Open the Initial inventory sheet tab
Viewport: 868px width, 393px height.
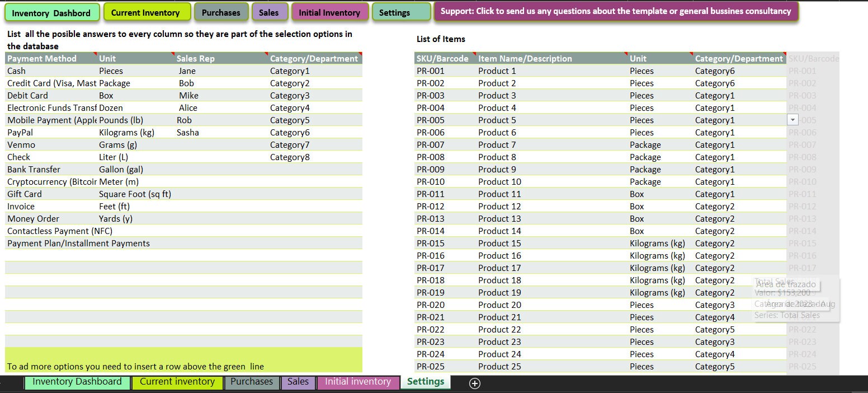tap(358, 381)
